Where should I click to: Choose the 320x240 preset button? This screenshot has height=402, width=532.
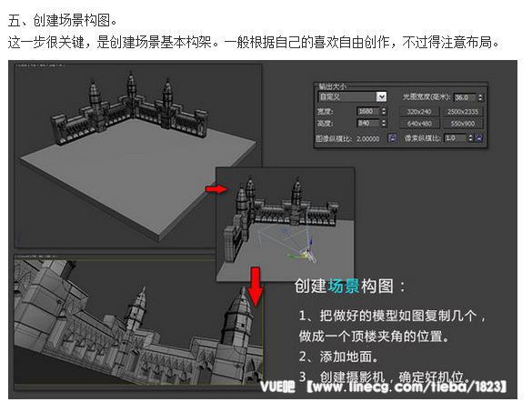click(419, 112)
